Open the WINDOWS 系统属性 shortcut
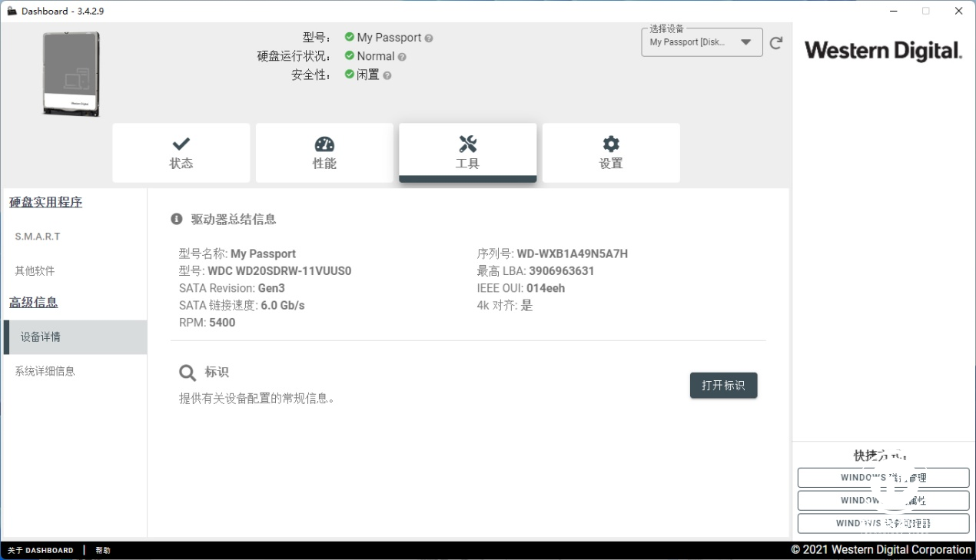Viewport: 976px width, 560px height. tap(883, 500)
